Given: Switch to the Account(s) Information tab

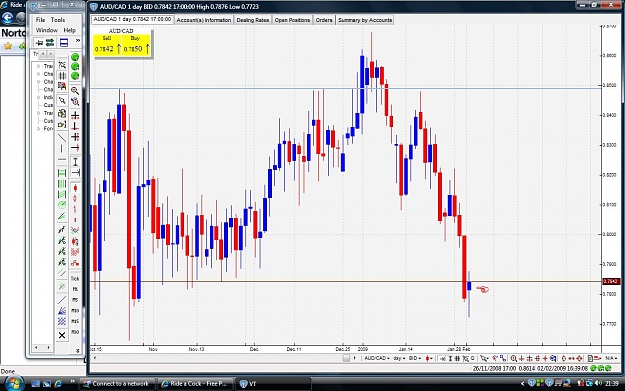Looking at the screenshot, I should 204,20.
